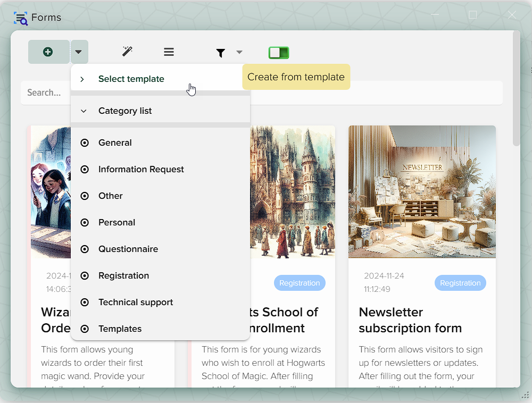Click the Registration label in category list
Screen dimensions: 532x403
(x=124, y=275)
